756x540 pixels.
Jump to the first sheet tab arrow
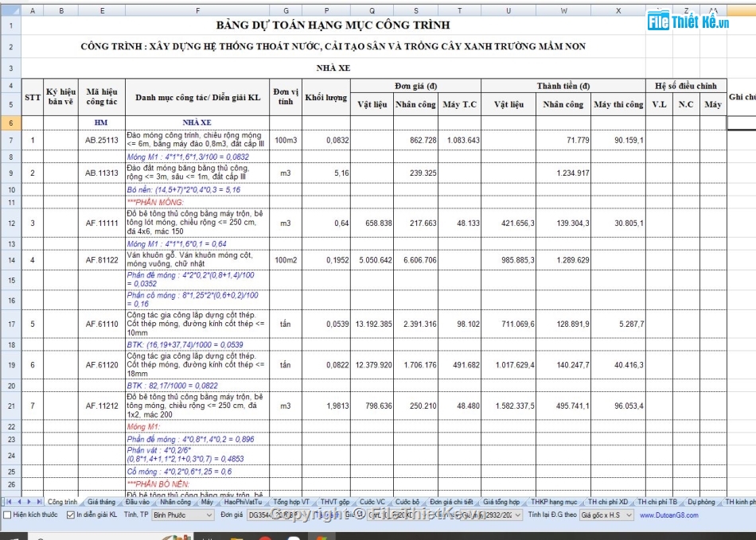click(9, 502)
